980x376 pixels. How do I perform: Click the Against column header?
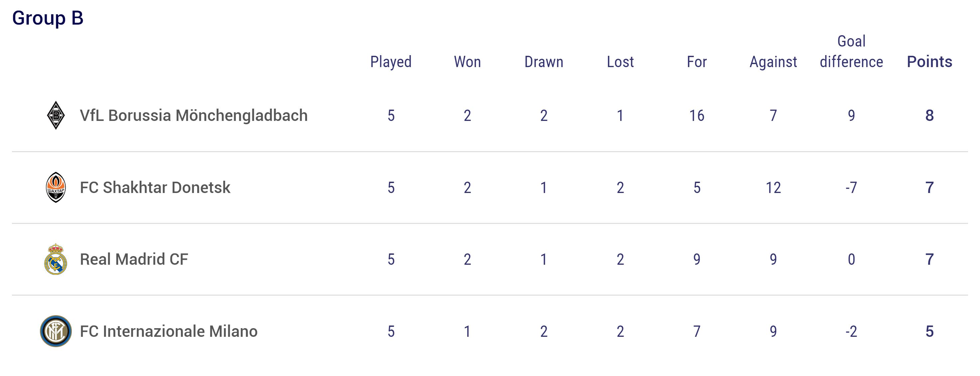(773, 61)
